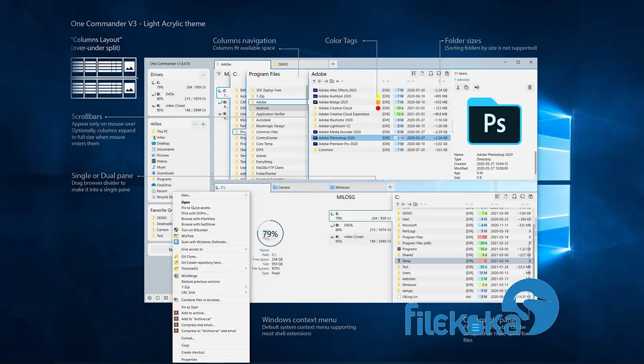Click the rename icon in preview panel

tap(476, 87)
